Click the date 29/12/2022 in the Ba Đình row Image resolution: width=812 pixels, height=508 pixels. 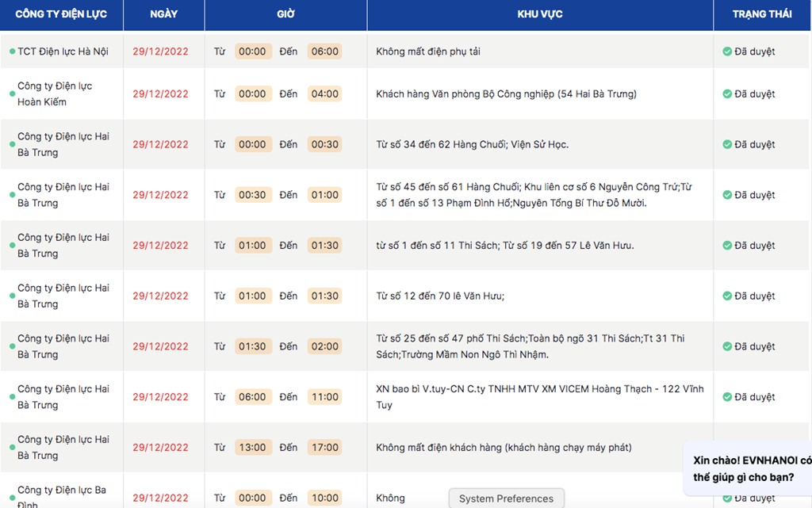tap(160, 498)
